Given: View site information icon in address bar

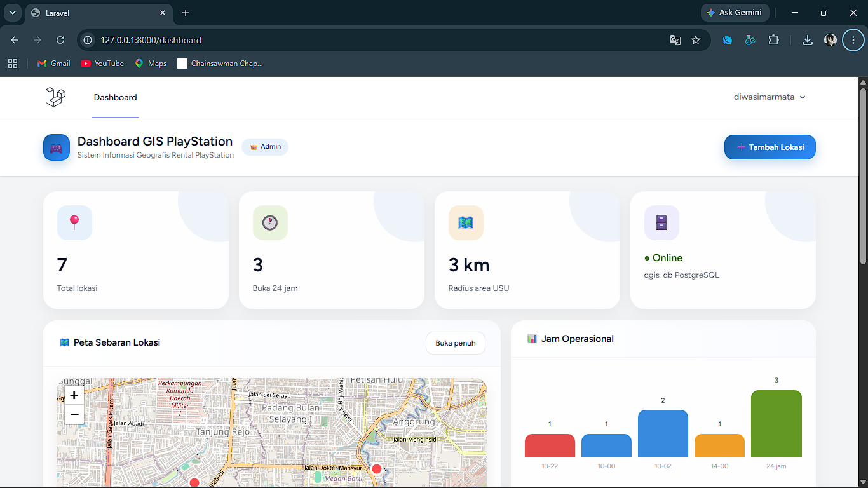Looking at the screenshot, I should 88,40.
